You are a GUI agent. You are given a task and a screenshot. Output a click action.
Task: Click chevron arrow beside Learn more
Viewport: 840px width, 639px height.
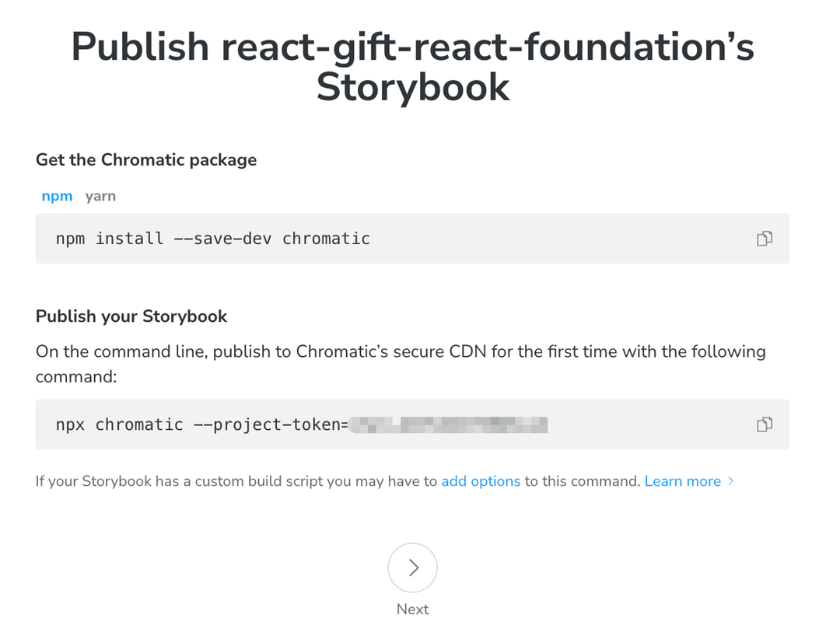pos(730,481)
